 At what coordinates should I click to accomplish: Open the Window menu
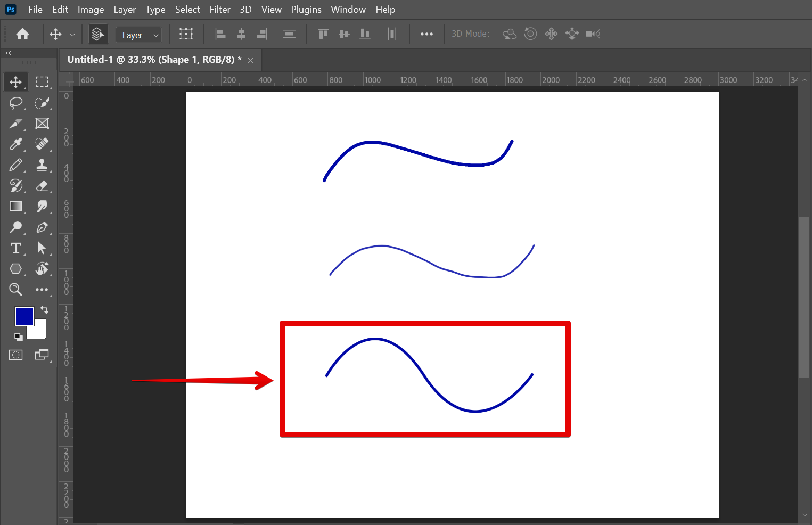(348, 10)
